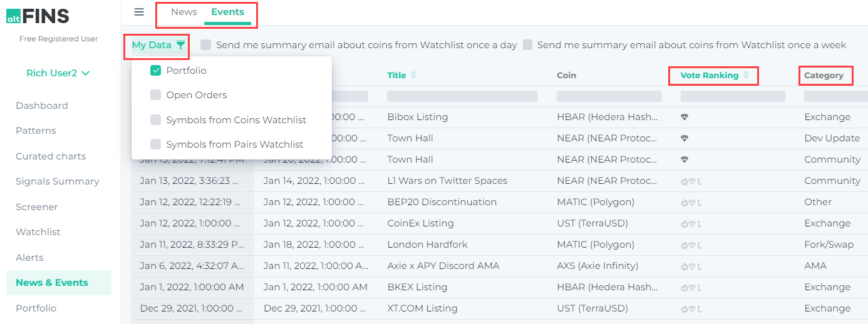Open Screener in the sidebar
Image resolution: width=868 pixels, height=324 pixels.
point(37,207)
